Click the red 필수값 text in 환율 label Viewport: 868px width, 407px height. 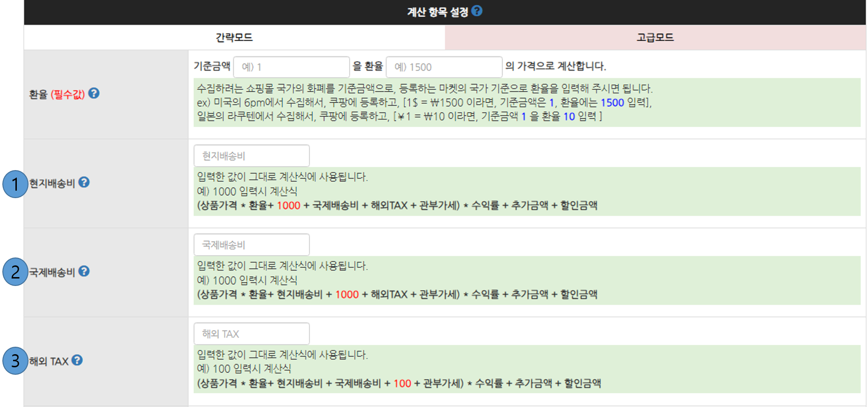pos(68,94)
